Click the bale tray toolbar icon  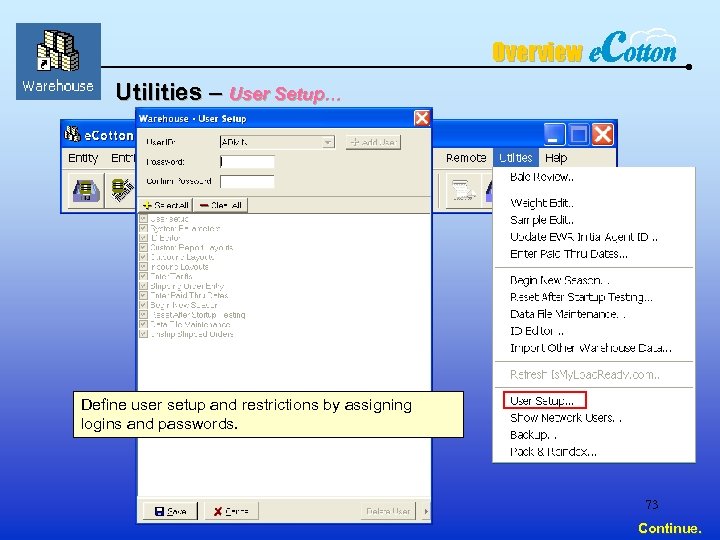coord(86,190)
